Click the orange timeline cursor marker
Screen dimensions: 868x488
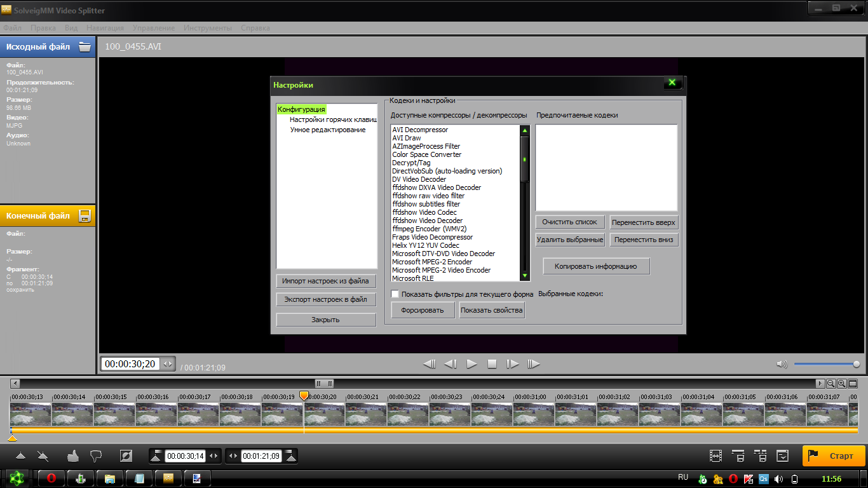click(x=304, y=396)
